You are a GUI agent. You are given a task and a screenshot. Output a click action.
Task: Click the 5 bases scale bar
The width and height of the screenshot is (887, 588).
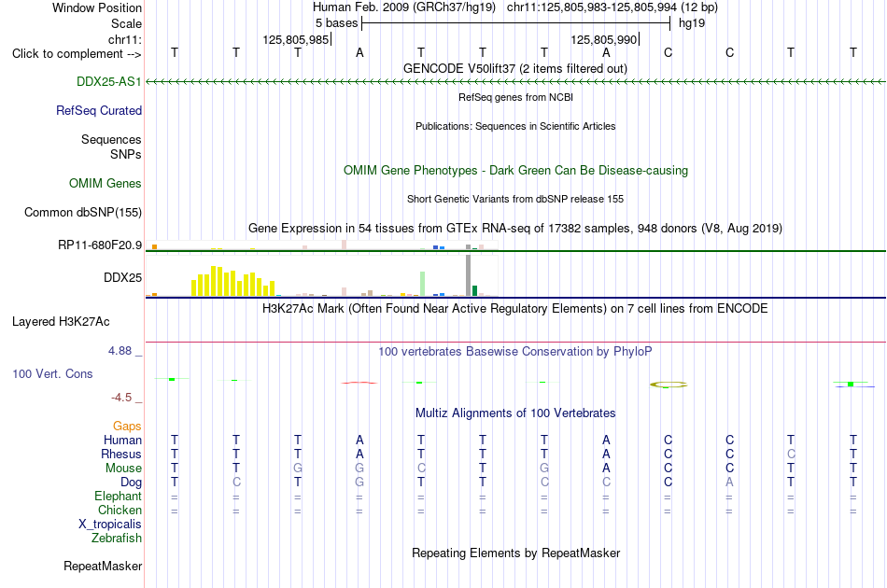pos(516,23)
